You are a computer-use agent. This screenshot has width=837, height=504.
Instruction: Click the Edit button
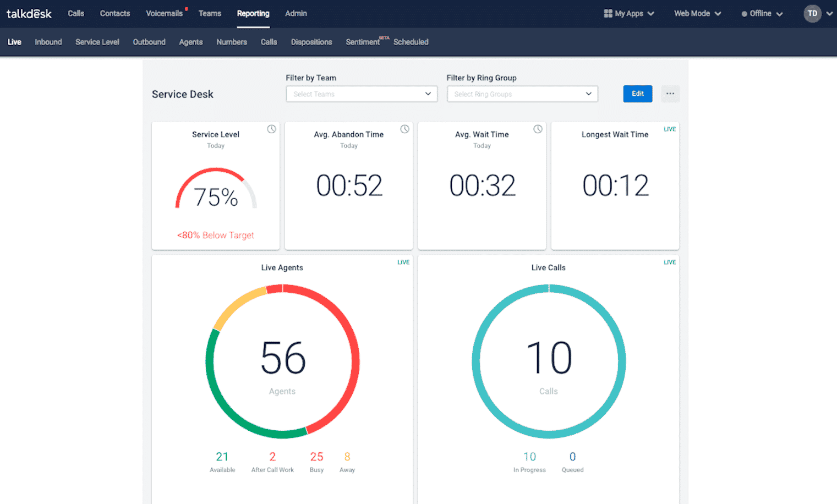coord(637,94)
